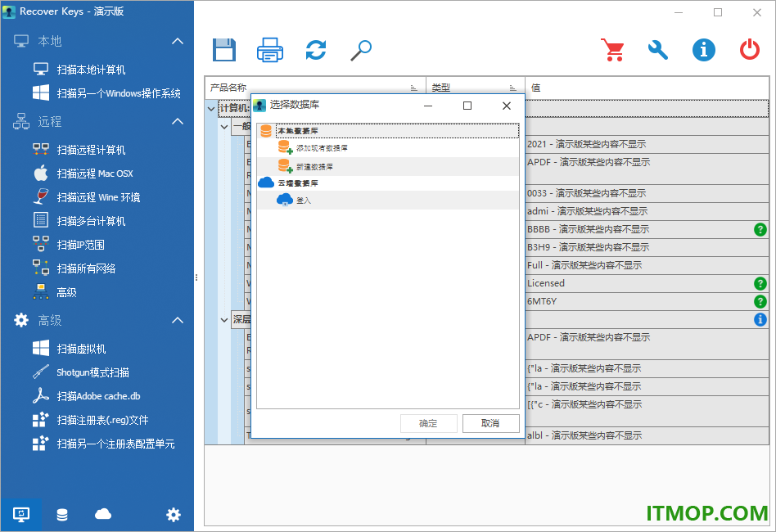
Task: Close the 选择数据库 dialog
Action: point(506,106)
